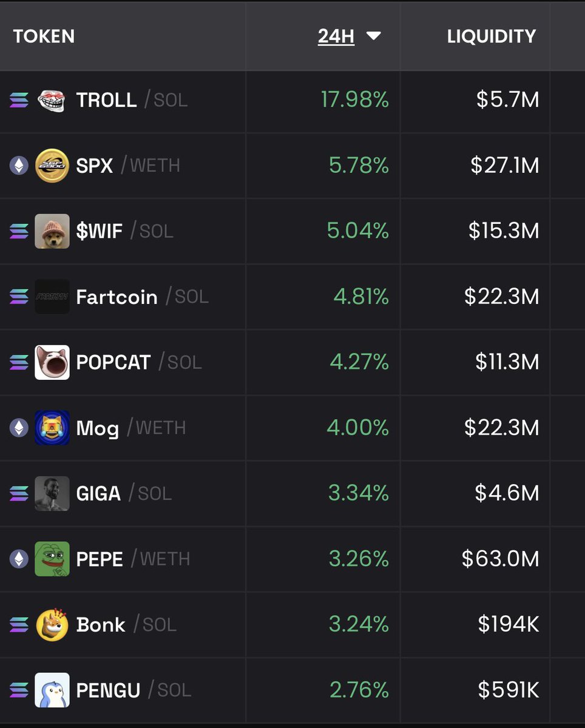Click the Solana chain icon beside TROLL
Screen dimensions: 585x728
pos(19,100)
